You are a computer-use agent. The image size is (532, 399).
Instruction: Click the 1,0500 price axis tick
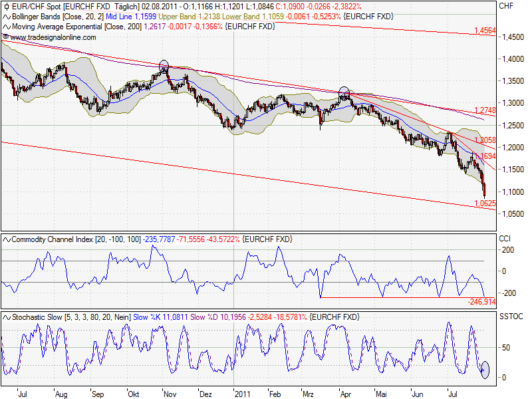[513, 214]
